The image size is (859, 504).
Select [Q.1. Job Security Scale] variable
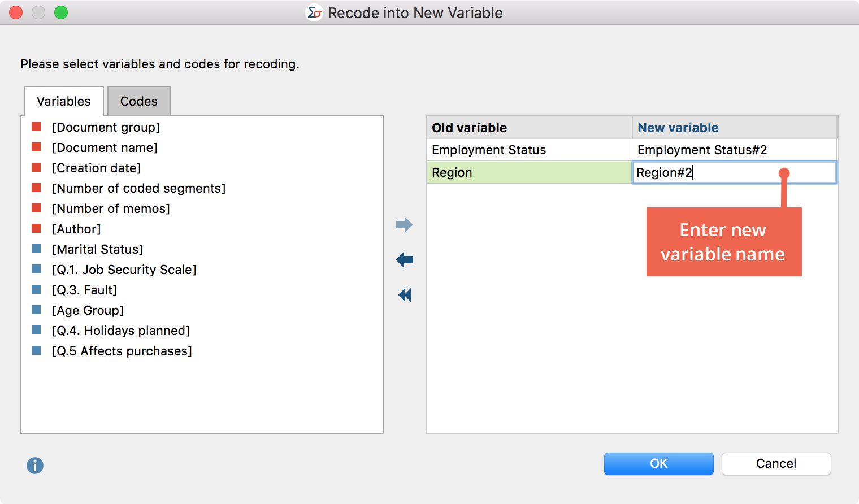pyautogui.click(x=124, y=270)
